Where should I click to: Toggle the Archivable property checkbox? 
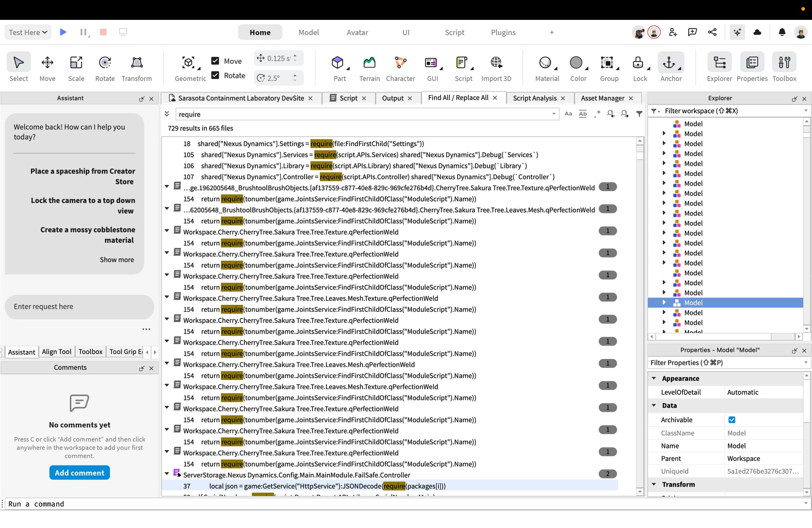coord(732,420)
